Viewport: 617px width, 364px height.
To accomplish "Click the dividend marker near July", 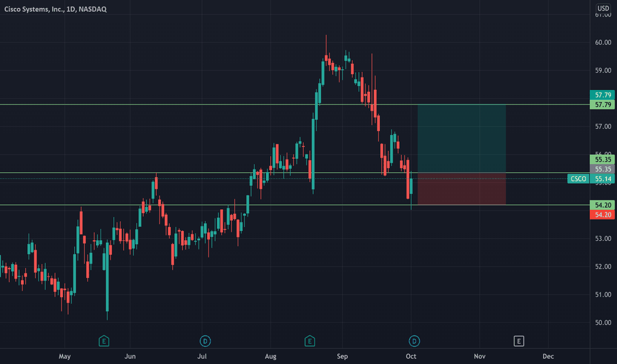I will pos(205,341).
